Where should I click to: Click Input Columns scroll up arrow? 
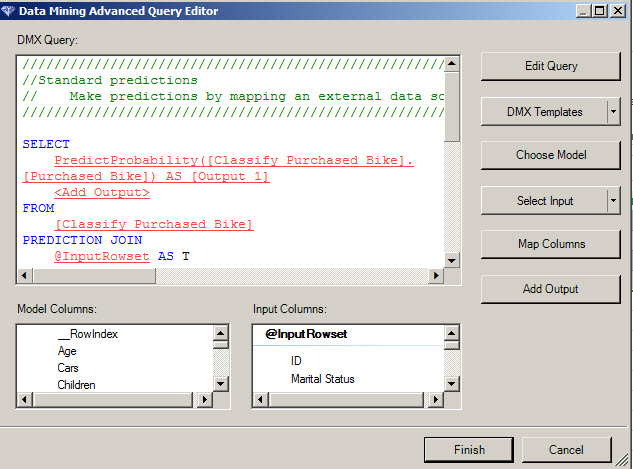tap(451, 333)
